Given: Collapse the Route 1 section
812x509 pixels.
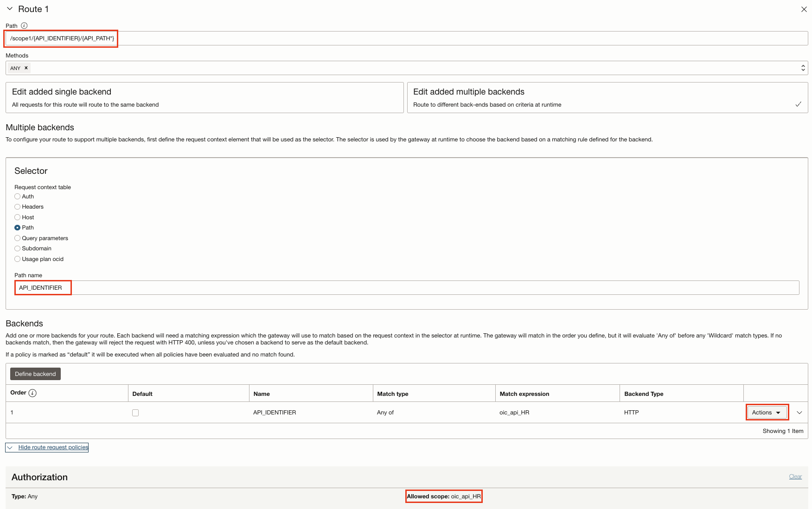Looking at the screenshot, I should (x=10, y=9).
